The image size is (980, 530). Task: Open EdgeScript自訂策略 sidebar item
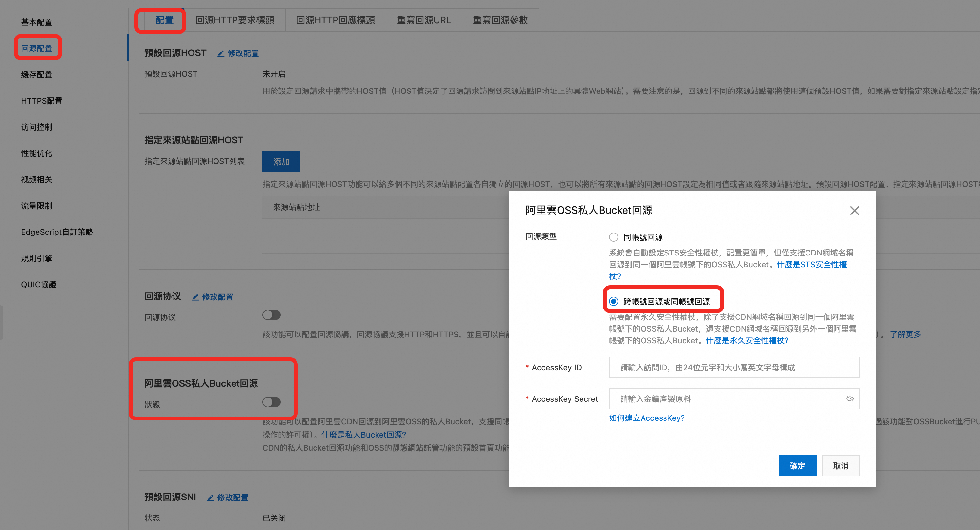point(57,232)
